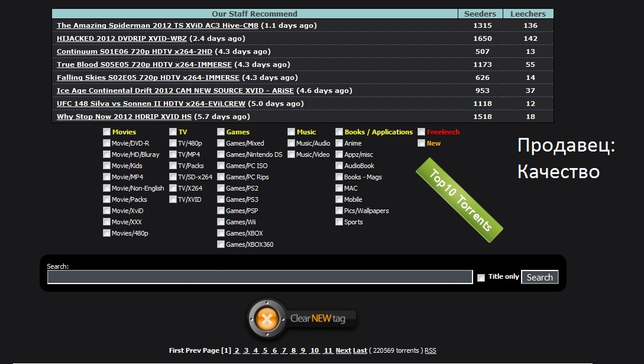Enable the Games/XBOX360 checkbox
Image resolution: width=644 pixels, height=364 pixels.
[221, 244]
